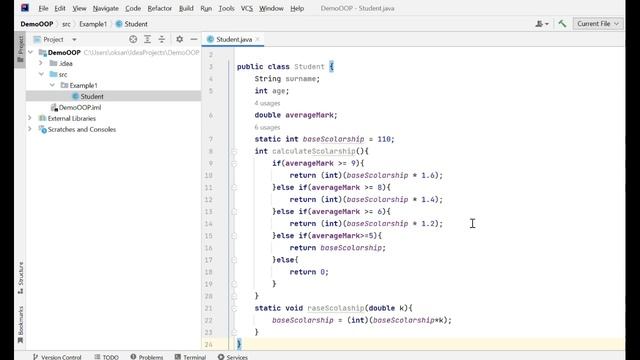Toggle the Project tool window sidebar button
The height and width of the screenshot is (360, 640).
(x=20, y=49)
